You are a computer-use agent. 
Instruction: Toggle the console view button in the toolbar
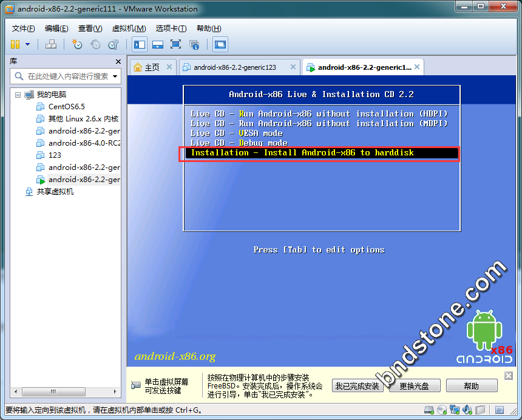pos(220,44)
